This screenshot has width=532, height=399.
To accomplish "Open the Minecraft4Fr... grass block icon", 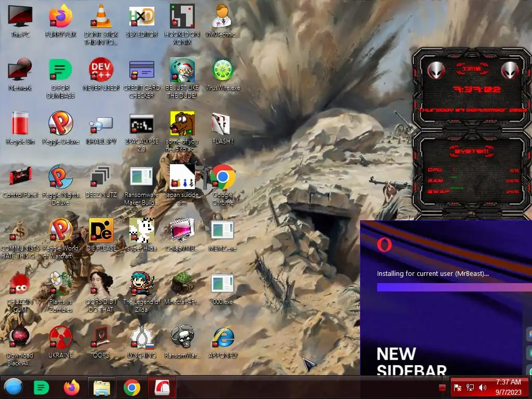I will coord(182,289).
